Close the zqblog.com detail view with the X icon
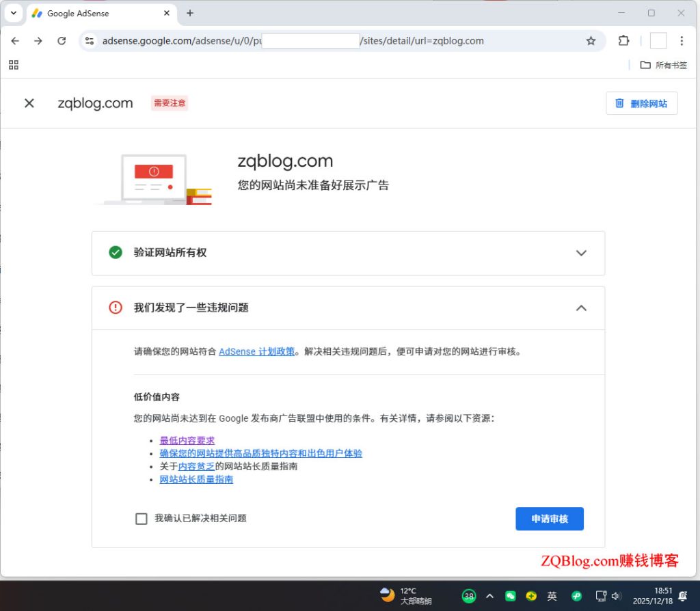700x611 pixels. click(29, 103)
